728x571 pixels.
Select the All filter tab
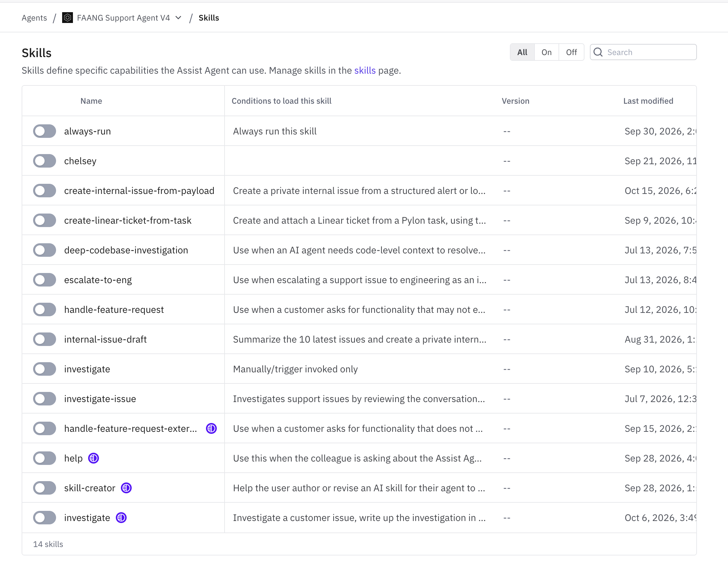tap(522, 52)
